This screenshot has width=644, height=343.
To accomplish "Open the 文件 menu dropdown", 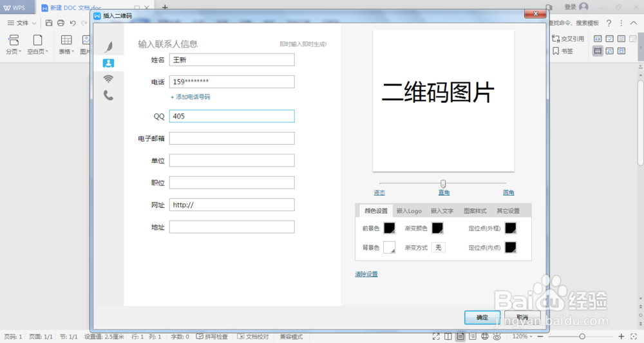I will (x=22, y=23).
